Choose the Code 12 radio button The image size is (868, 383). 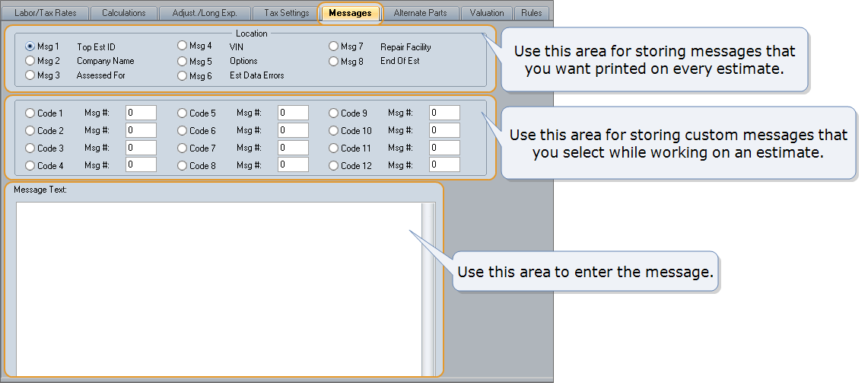pos(334,165)
